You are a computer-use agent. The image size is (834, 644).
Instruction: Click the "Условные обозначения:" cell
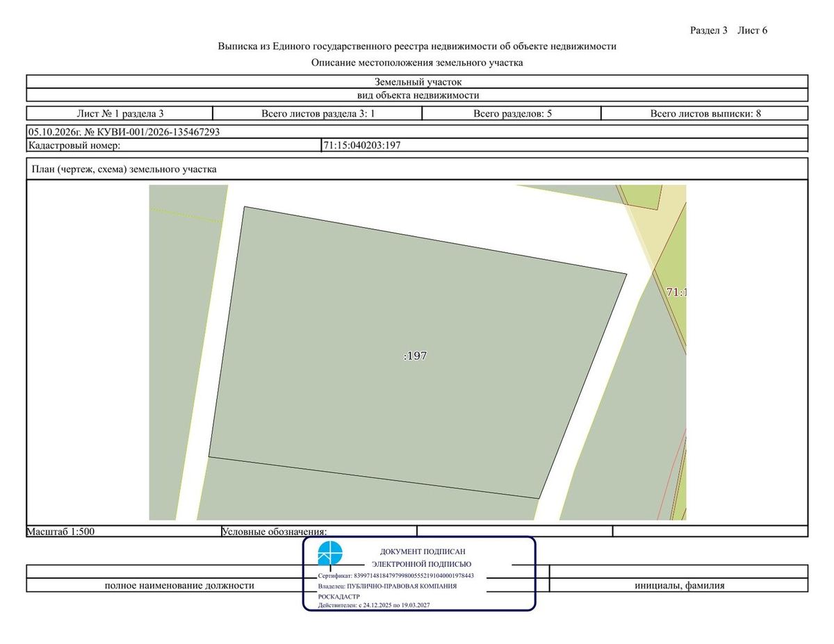pos(318,531)
